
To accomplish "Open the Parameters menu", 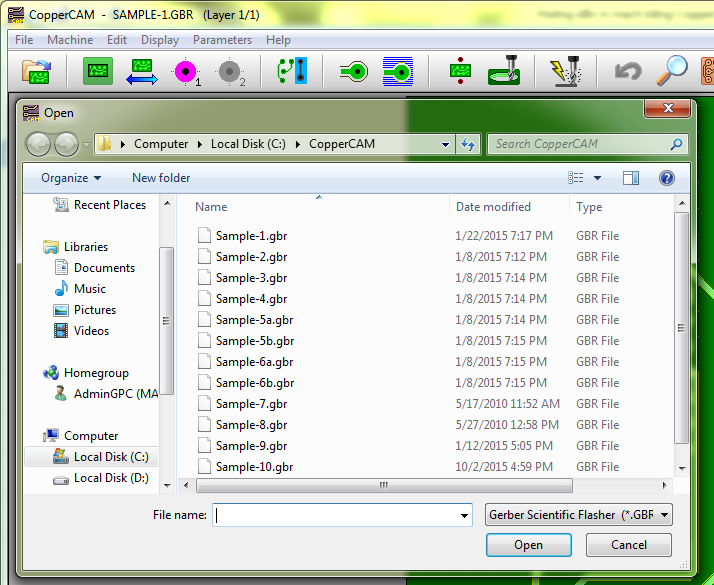I will [x=222, y=40].
